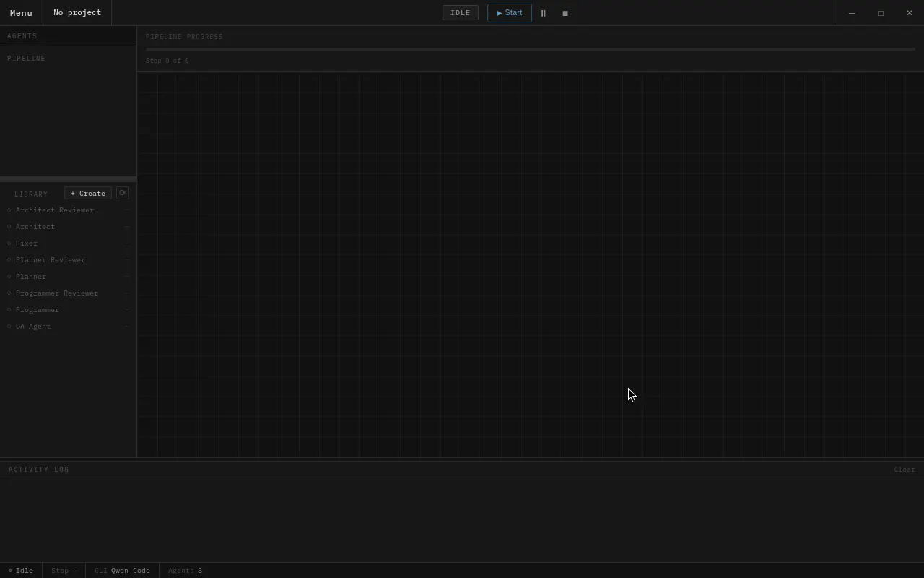The image size is (924, 578).
Task: Click the PIPELINE PROGRESS heading
Action: click(184, 37)
